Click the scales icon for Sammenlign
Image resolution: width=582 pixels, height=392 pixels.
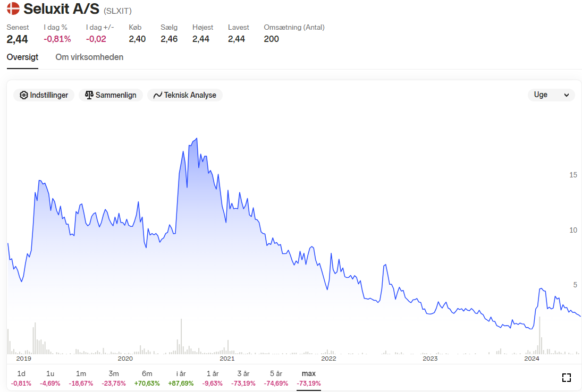pyautogui.click(x=89, y=95)
